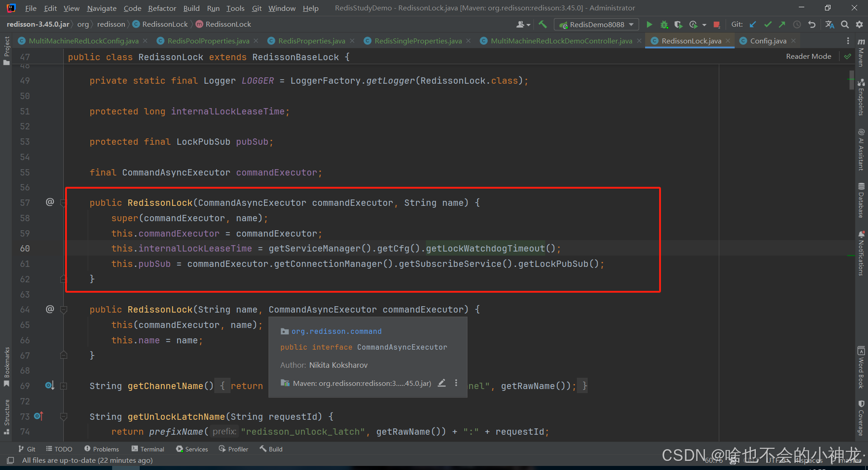868x470 pixels.
Task: Open the Project tool window
Action: [x=6, y=51]
